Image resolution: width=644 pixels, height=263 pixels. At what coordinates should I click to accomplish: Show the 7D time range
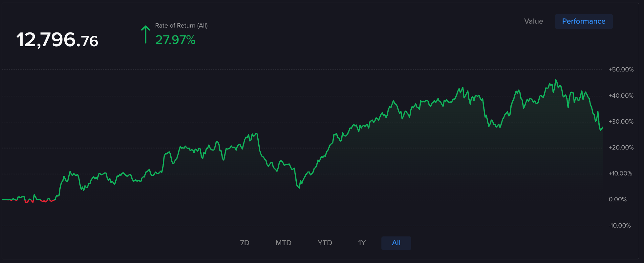245,243
